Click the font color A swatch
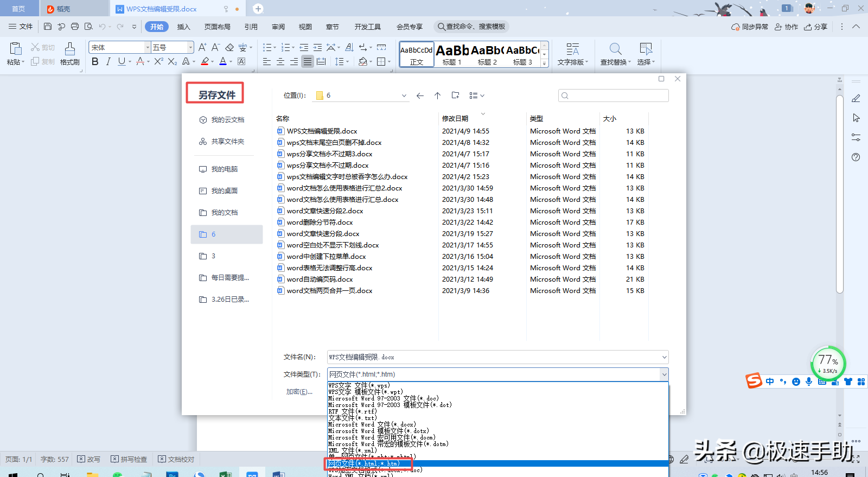This screenshot has width=868, height=477. (x=223, y=62)
